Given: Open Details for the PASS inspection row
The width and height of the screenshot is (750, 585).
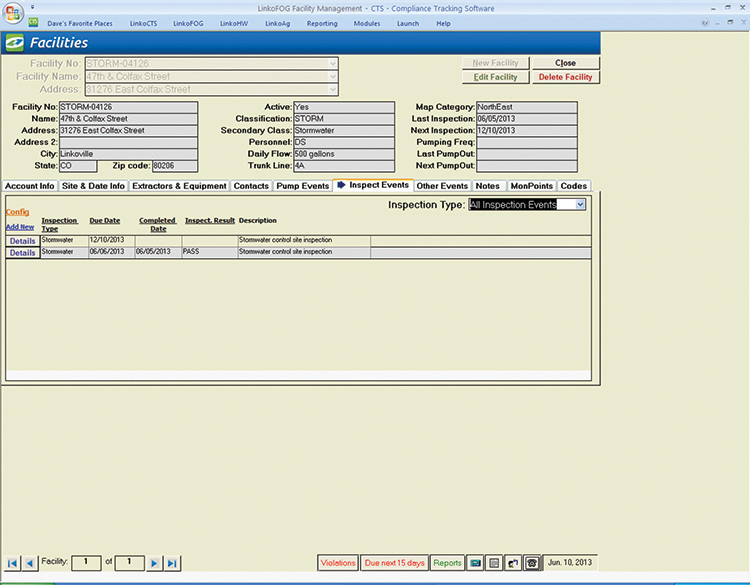Looking at the screenshot, I should click(22, 253).
